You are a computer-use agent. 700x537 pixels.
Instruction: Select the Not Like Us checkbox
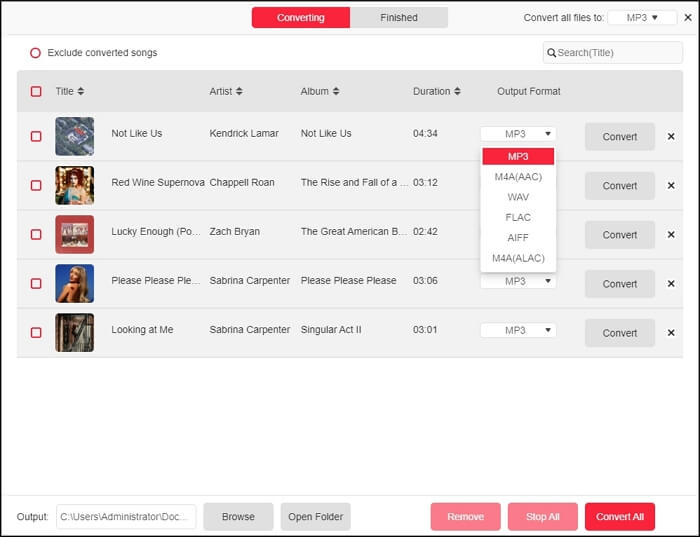(x=36, y=137)
